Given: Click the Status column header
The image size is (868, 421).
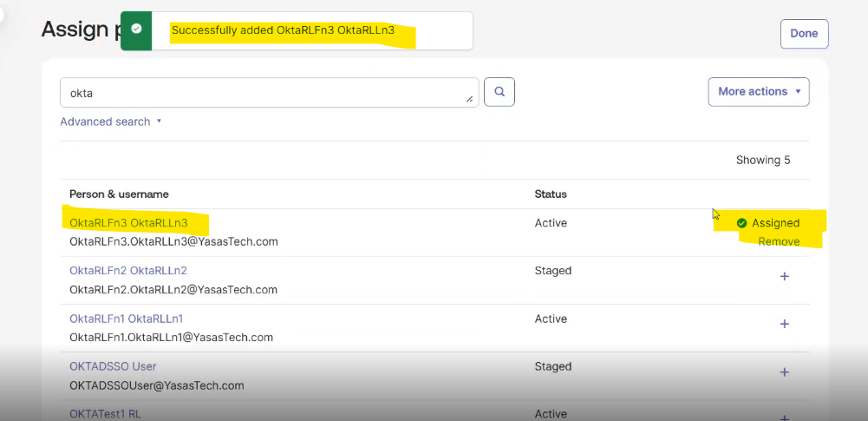Looking at the screenshot, I should 551,194.
